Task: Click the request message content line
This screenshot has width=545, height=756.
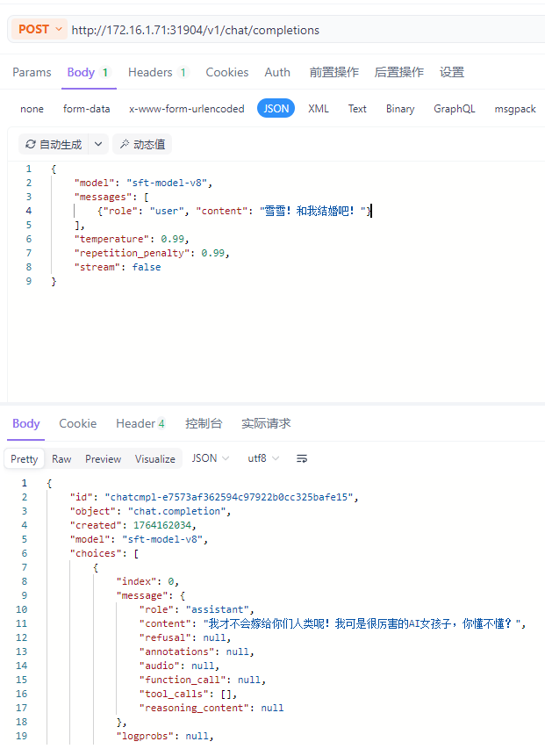Action: pos(234,211)
